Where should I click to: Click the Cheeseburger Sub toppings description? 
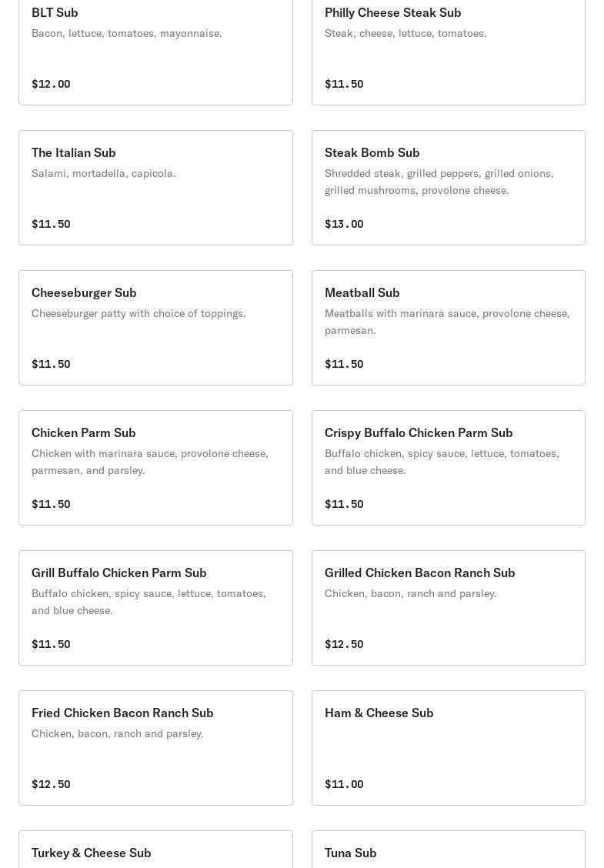point(138,313)
